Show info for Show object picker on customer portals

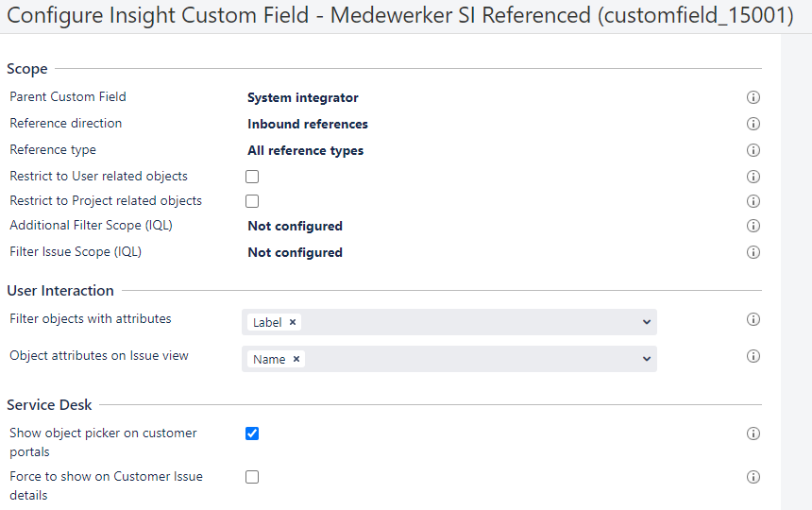[753, 433]
